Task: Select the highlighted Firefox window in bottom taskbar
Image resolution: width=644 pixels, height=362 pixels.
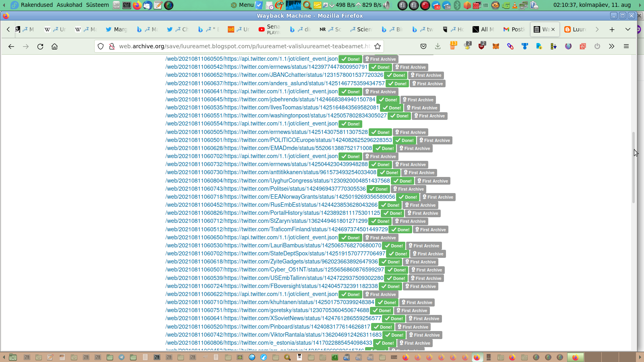Action: click(x=575, y=357)
